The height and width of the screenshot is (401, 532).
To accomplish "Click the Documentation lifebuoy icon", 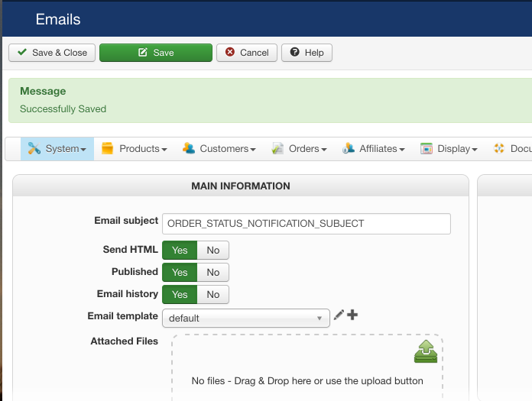I will (498, 148).
